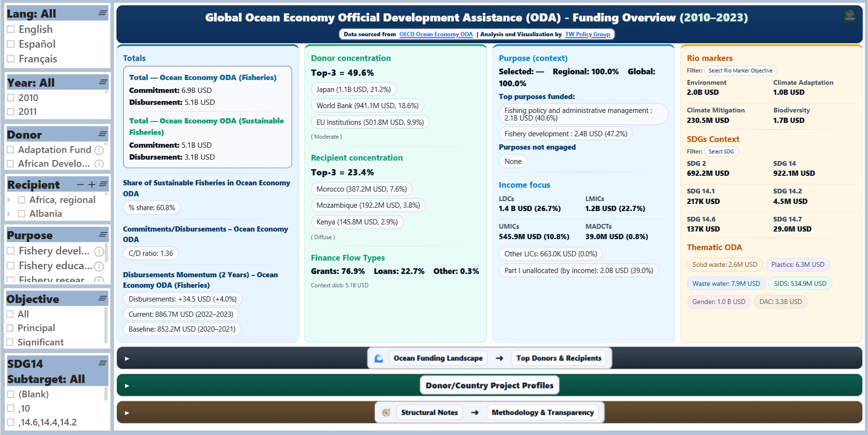Select year 2011 checkbox
The image size is (868, 435).
tap(10, 111)
